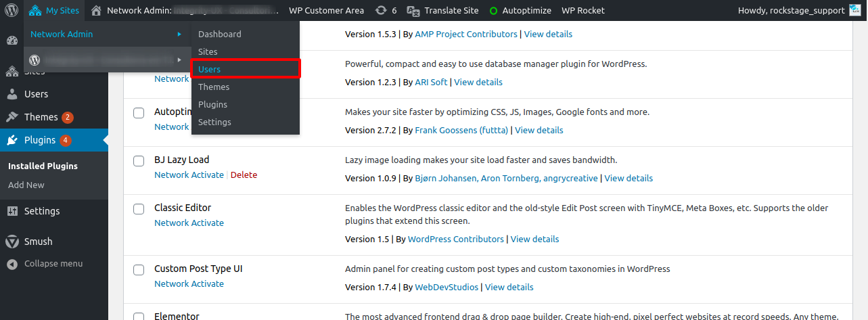Screen dimensions: 868x320
Task: Expand Network Admin submenu arrow
Action: point(179,34)
